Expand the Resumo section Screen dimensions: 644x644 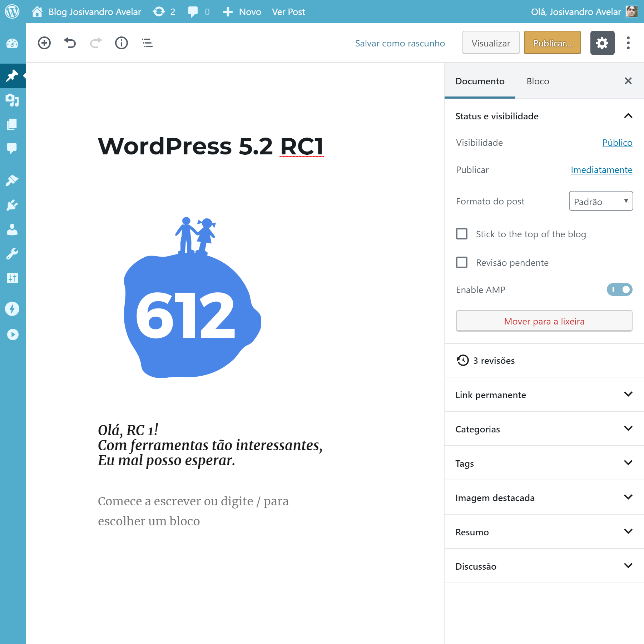[544, 532]
